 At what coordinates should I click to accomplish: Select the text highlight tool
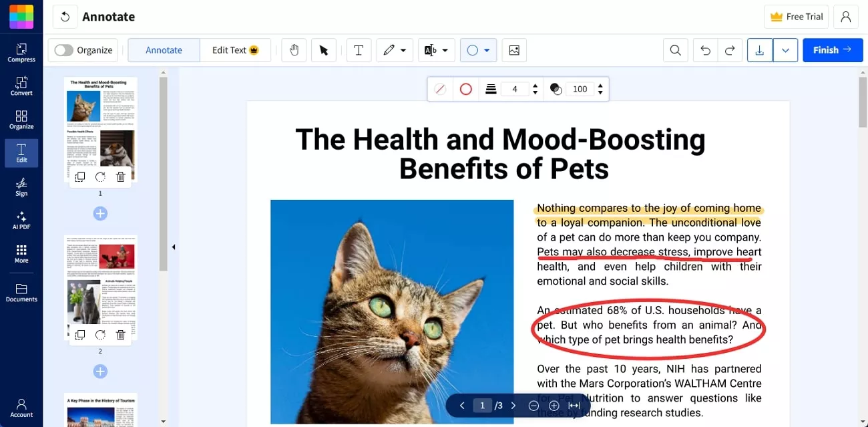pos(431,50)
